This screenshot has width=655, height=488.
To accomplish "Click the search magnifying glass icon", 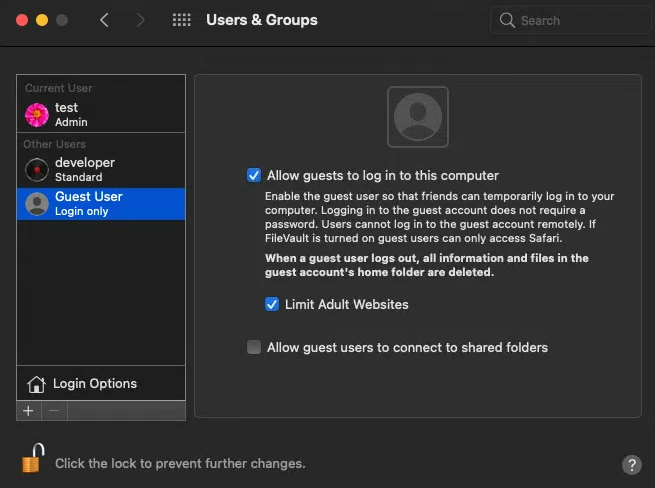I will click(x=508, y=20).
